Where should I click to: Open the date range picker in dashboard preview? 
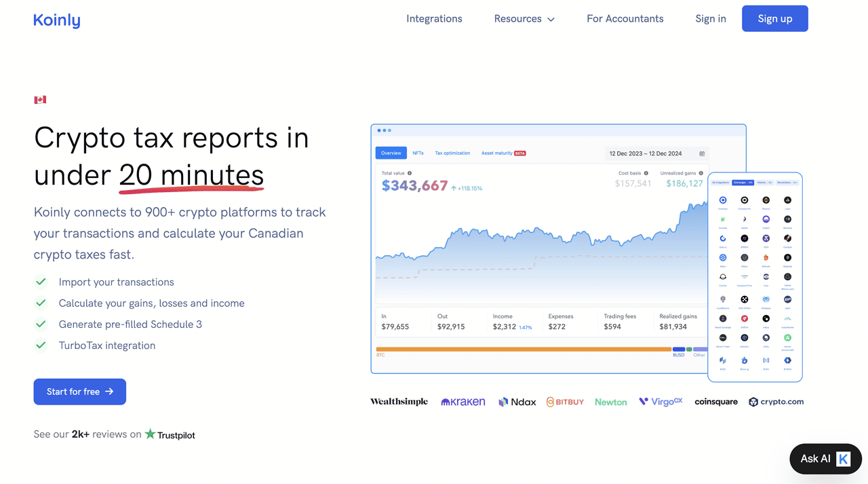coord(656,153)
